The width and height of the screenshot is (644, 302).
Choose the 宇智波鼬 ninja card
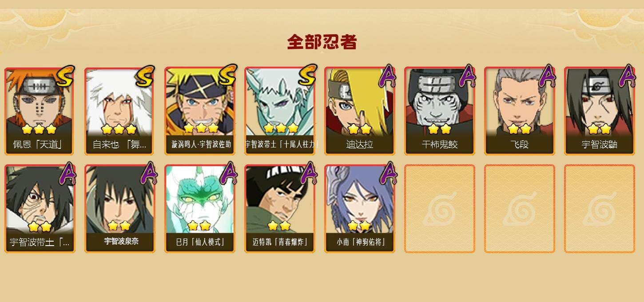pyautogui.click(x=600, y=111)
